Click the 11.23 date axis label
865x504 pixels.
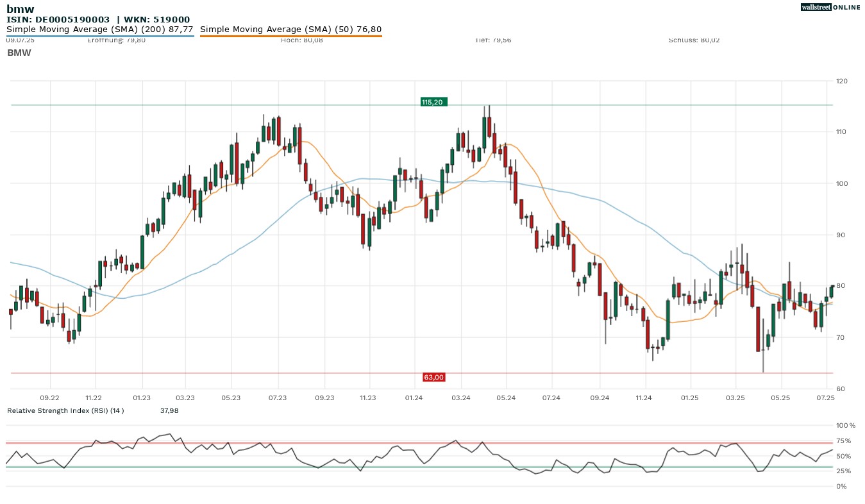point(367,398)
